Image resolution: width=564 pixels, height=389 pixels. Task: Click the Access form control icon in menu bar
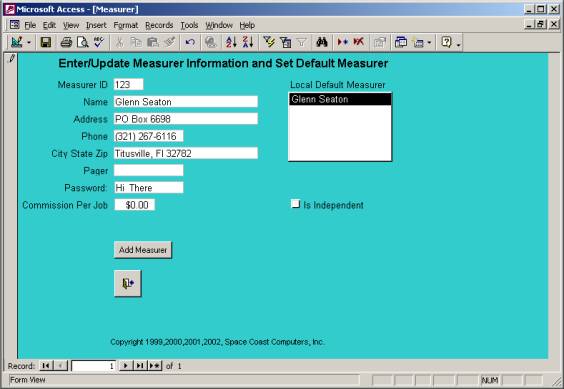[x=15, y=25]
